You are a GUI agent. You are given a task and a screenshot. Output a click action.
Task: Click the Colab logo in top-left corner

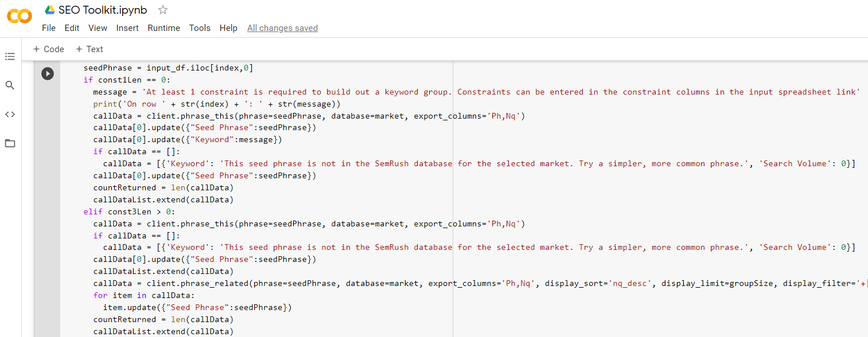point(20,17)
